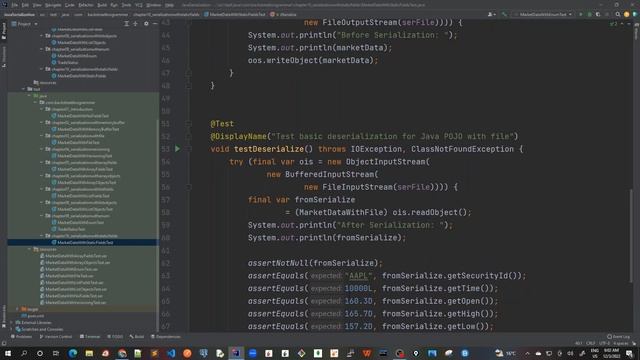Launch Microsoft Edge from taskbar
The height and width of the screenshot is (360, 640).
[x=73, y=353]
